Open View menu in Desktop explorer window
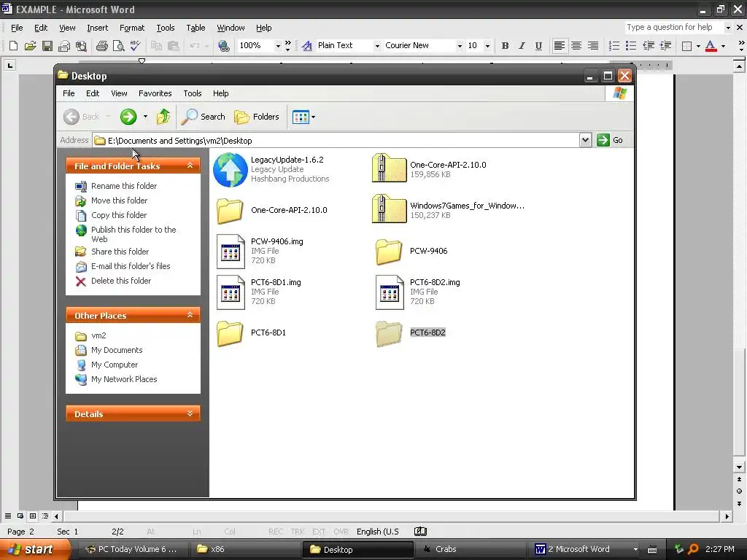This screenshot has height=560, width=747. [x=119, y=93]
